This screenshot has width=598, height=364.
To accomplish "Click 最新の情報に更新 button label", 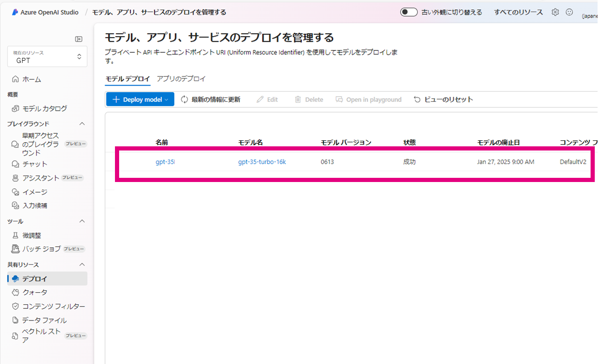I will [216, 100].
